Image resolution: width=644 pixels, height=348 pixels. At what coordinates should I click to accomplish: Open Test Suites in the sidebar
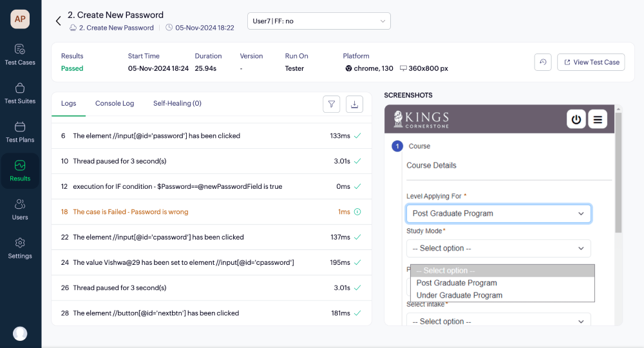coord(20,93)
